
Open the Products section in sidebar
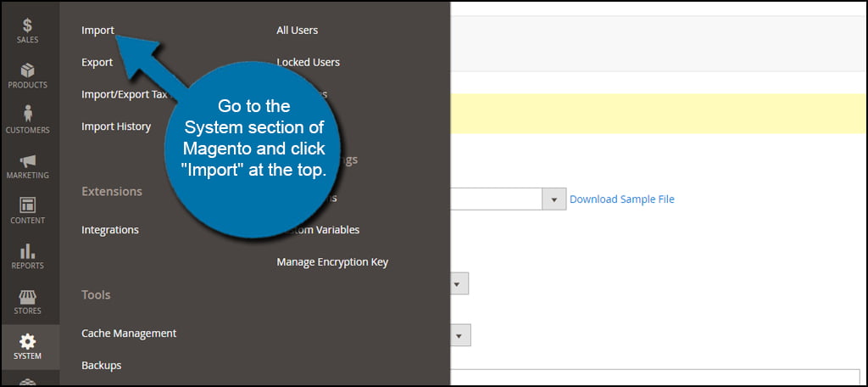[x=27, y=76]
